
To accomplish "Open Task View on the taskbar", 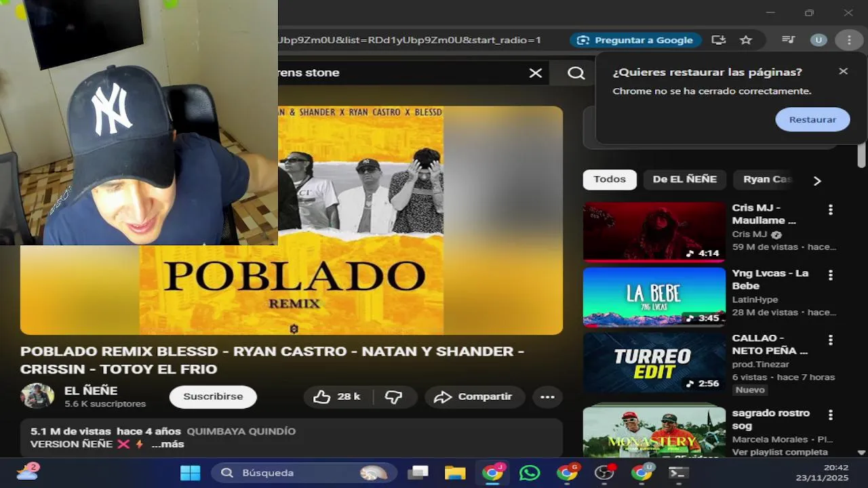I will tap(418, 472).
